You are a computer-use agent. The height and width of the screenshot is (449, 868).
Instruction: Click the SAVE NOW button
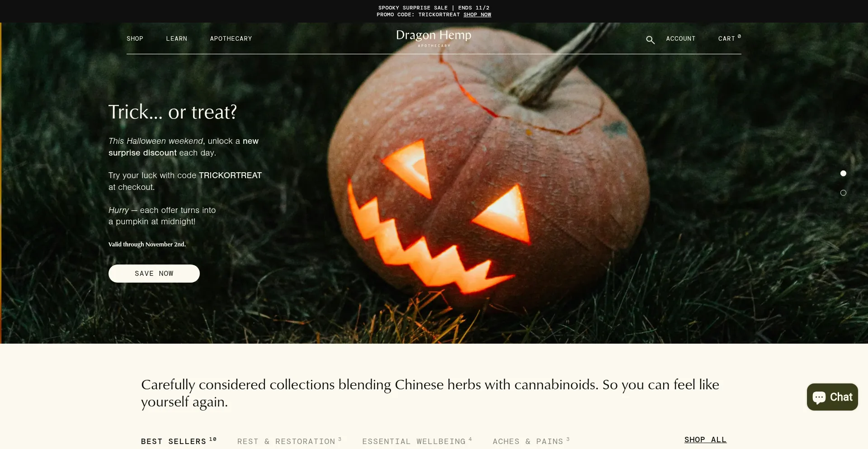click(x=154, y=274)
